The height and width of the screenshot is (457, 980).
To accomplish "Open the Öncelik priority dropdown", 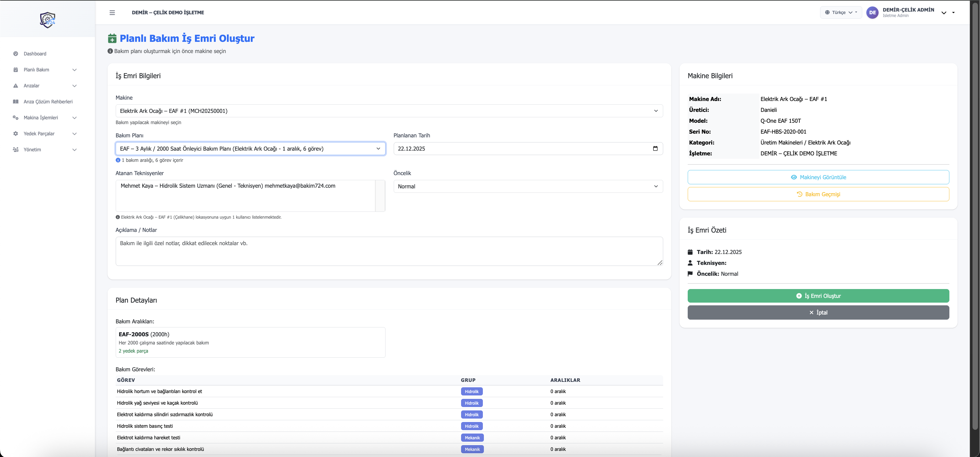I will click(528, 186).
